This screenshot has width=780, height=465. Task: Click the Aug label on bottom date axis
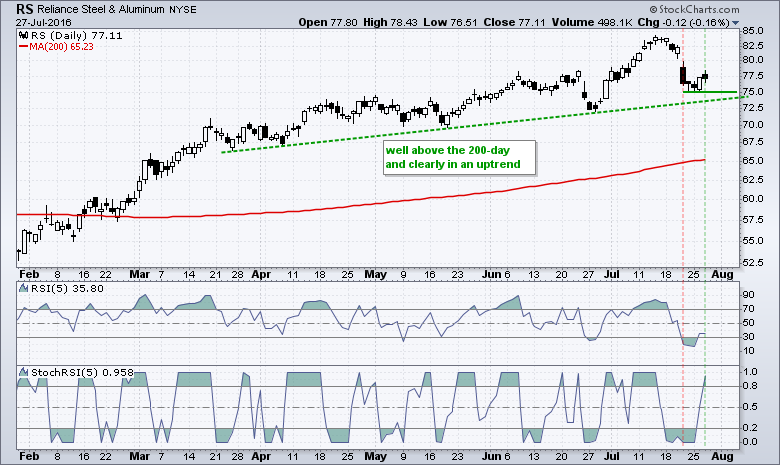[722, 456]
